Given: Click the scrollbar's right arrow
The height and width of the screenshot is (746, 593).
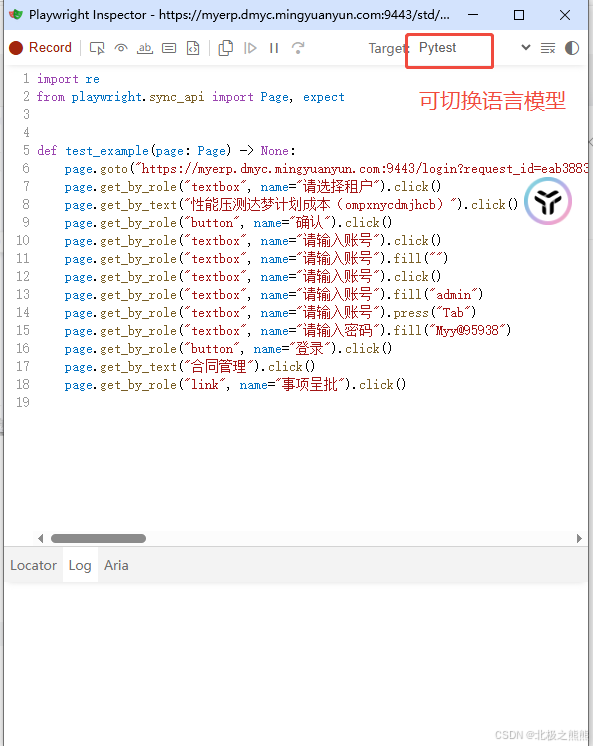Looking at the screenshot, I should [579, 539].
